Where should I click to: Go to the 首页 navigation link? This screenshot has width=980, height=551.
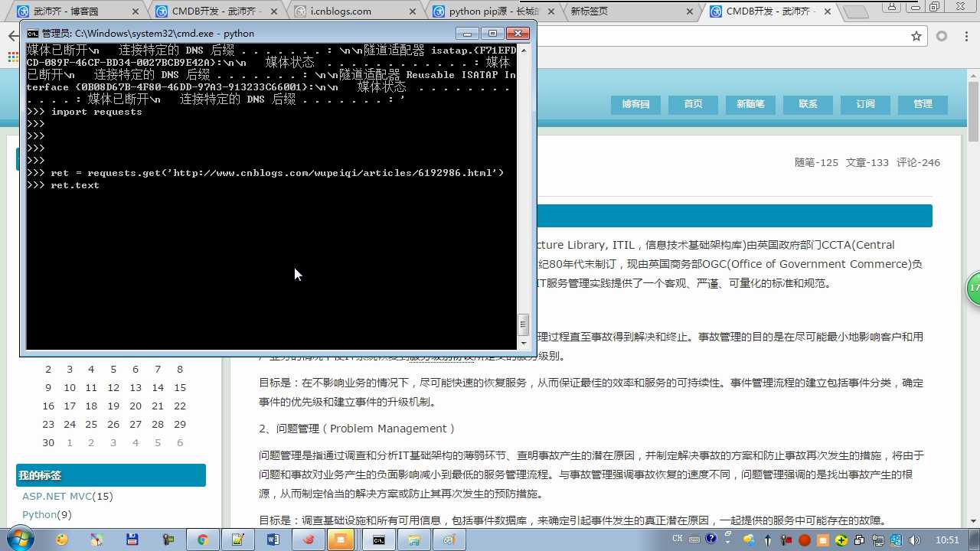tap(693, 104)
